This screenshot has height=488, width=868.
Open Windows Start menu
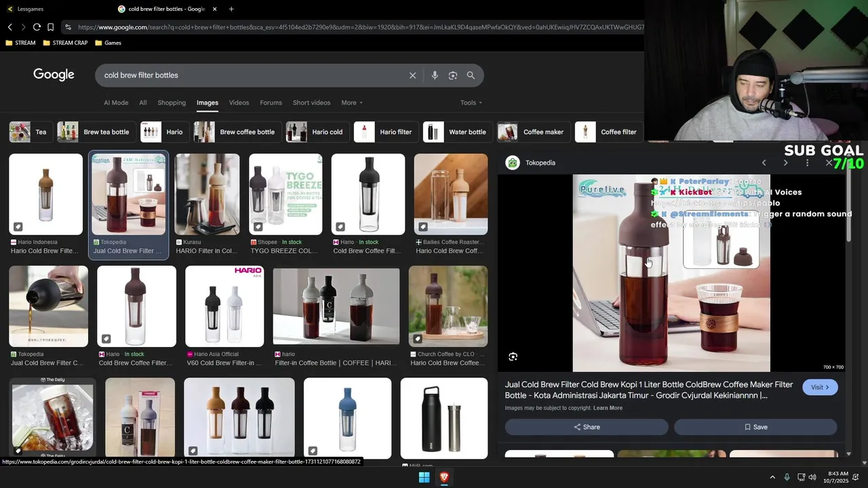point(424,477)
